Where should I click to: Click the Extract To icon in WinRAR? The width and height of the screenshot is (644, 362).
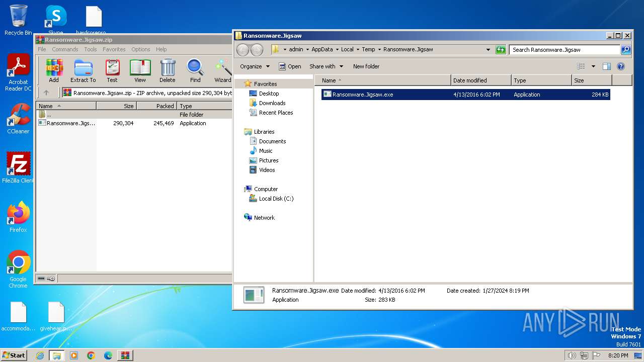point(83,71)
